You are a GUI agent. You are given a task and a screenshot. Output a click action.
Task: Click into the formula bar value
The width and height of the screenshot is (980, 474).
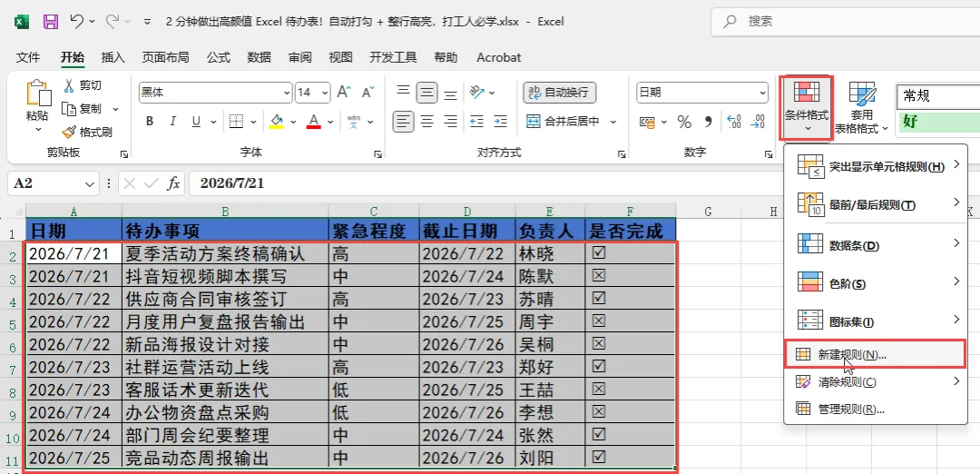[x=232, y=183]
